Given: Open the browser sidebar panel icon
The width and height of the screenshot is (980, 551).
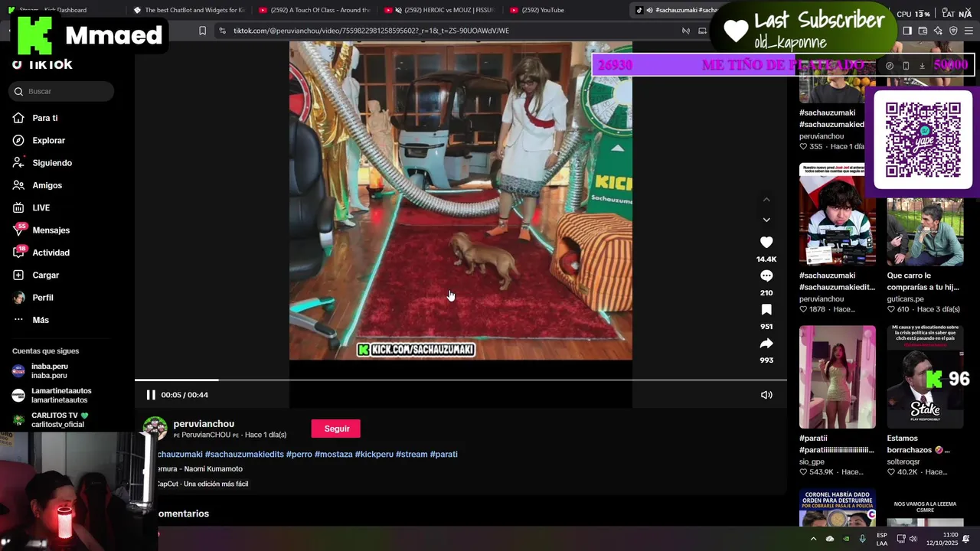Looking at the screenshot, I should click(x=907, y=31).
